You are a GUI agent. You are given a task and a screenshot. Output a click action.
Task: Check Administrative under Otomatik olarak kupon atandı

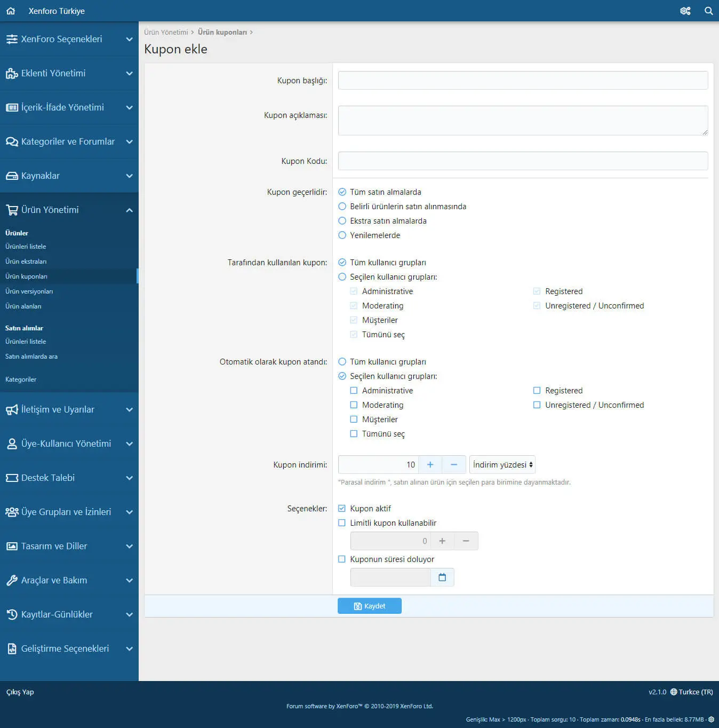coord(354,391)
